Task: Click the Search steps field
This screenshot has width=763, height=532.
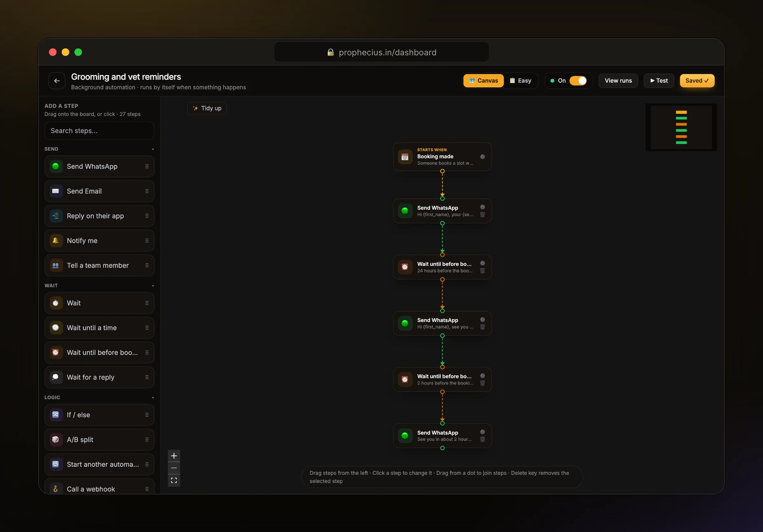Action: click(x=100, y=131)
